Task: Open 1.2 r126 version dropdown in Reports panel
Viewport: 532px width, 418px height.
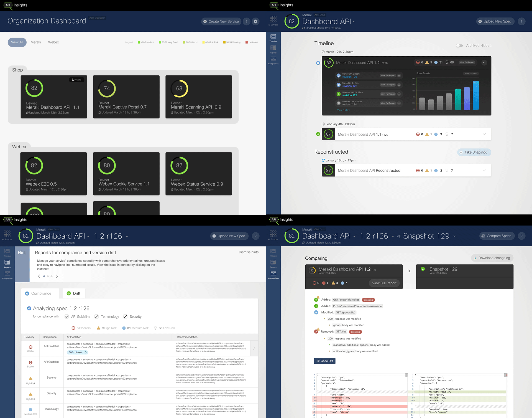Action: pos(127,237)
